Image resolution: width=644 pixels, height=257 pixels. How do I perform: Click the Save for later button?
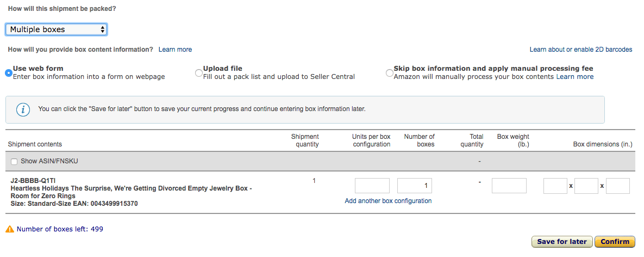pos(562,242)
